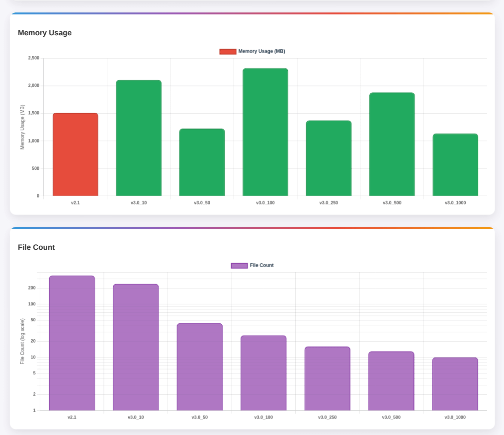Select the green v3.0_50 memory bar
504x435 pixels.
202,162
